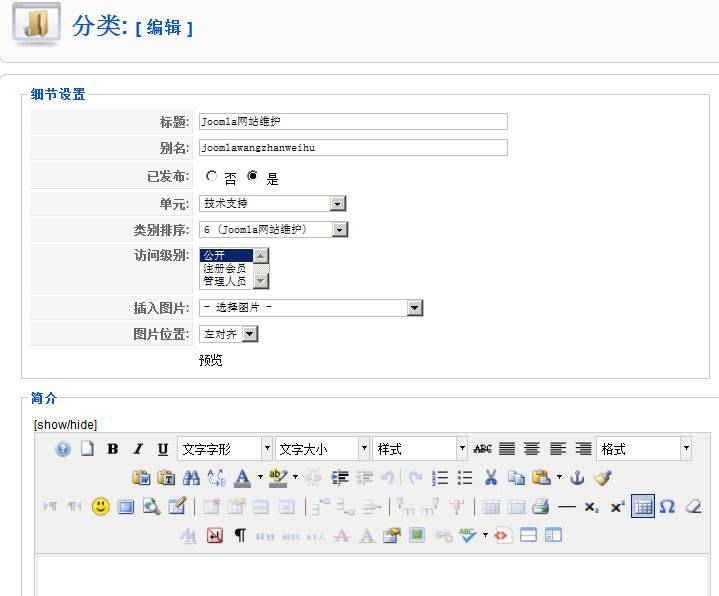719x596 pixels.
Task: Open preview magnifier icon
Action: coord(151,507)
